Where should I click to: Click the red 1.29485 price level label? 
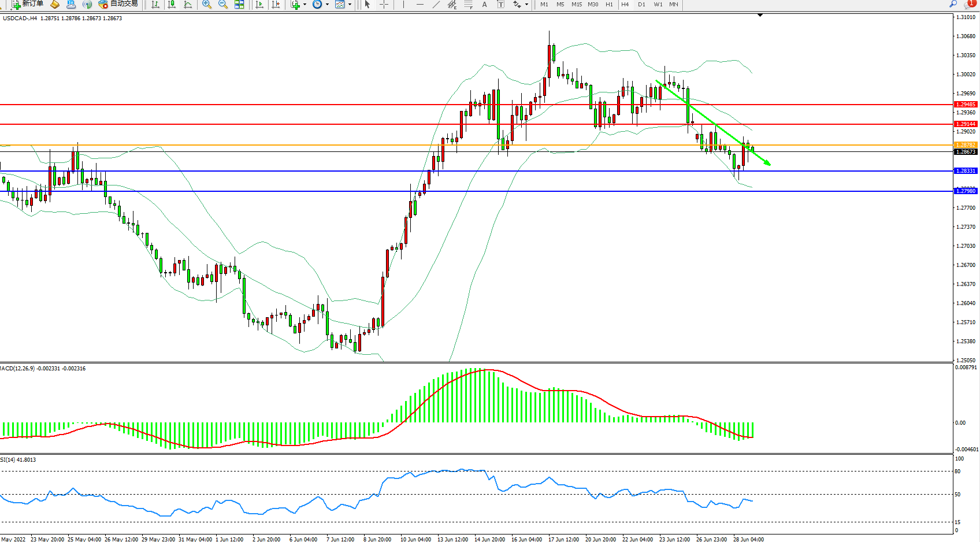click(x=966, y=105)
